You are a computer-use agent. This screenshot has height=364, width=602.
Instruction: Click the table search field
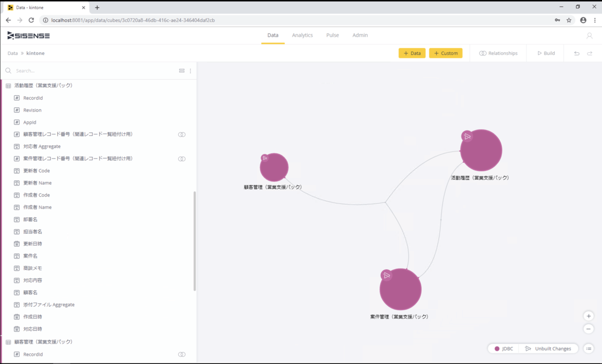pos(90,71)
